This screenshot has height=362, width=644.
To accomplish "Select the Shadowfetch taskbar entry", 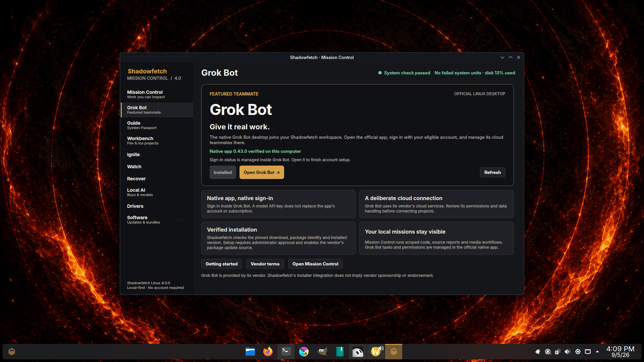I will point(394,352).
